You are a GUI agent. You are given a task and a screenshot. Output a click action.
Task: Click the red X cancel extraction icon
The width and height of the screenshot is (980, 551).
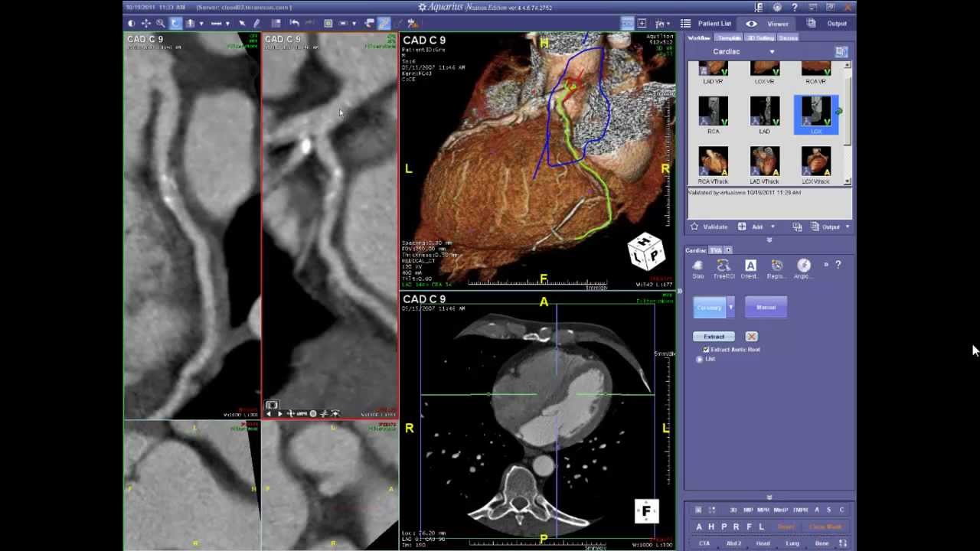point(751,337)
